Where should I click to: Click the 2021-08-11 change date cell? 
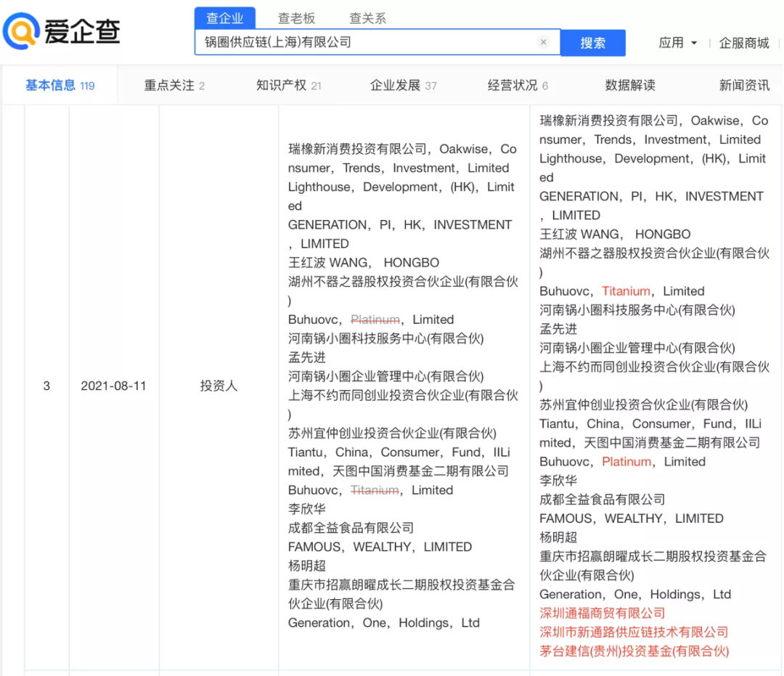click(x=113, y=386)
